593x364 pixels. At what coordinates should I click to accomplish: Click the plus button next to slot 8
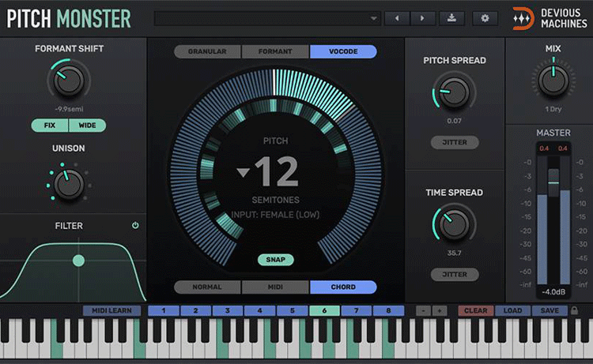tap(440, 310)
